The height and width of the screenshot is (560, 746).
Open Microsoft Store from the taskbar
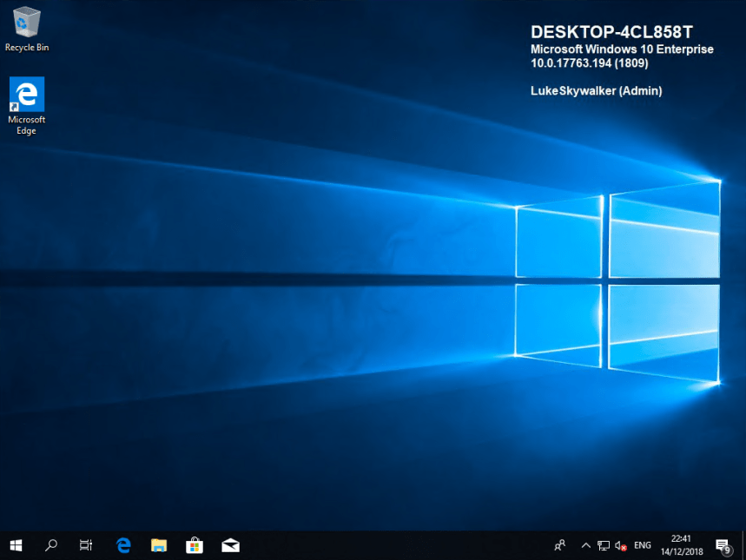point(195,545)
